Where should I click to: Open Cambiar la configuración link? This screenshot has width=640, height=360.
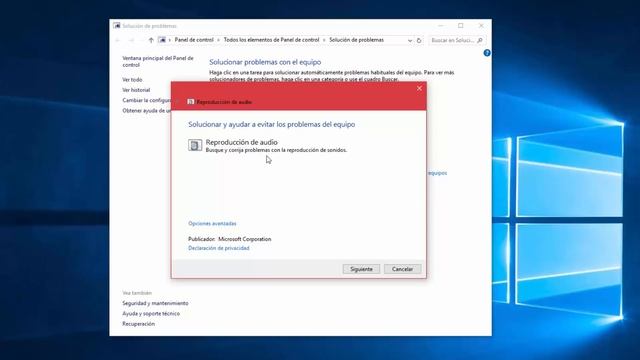(x=146, y=100)
